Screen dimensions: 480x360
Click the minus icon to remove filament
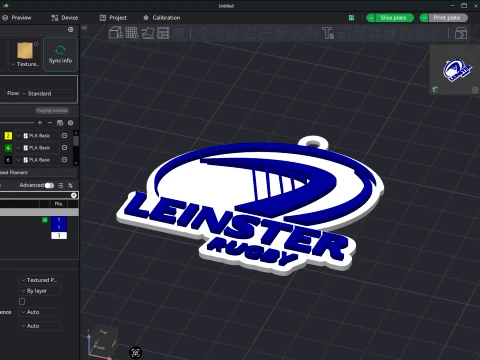pyautogui.click(x=50, y=123)
